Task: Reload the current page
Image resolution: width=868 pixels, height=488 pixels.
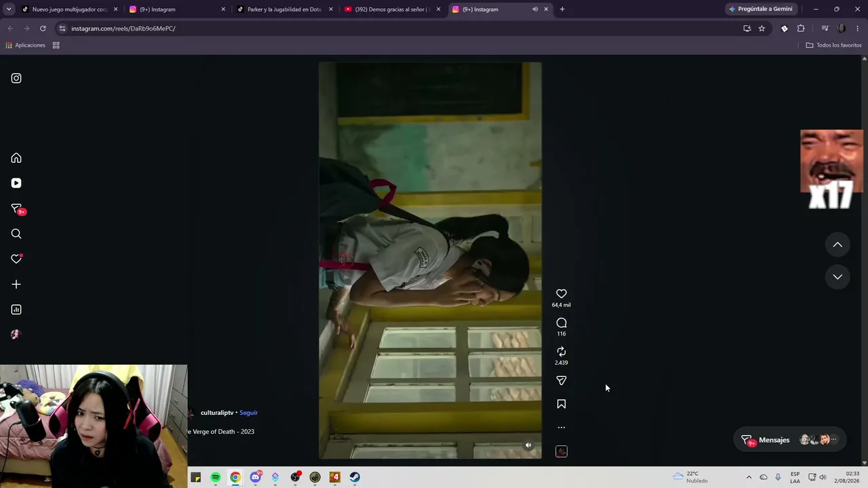Action: [43, 28]
